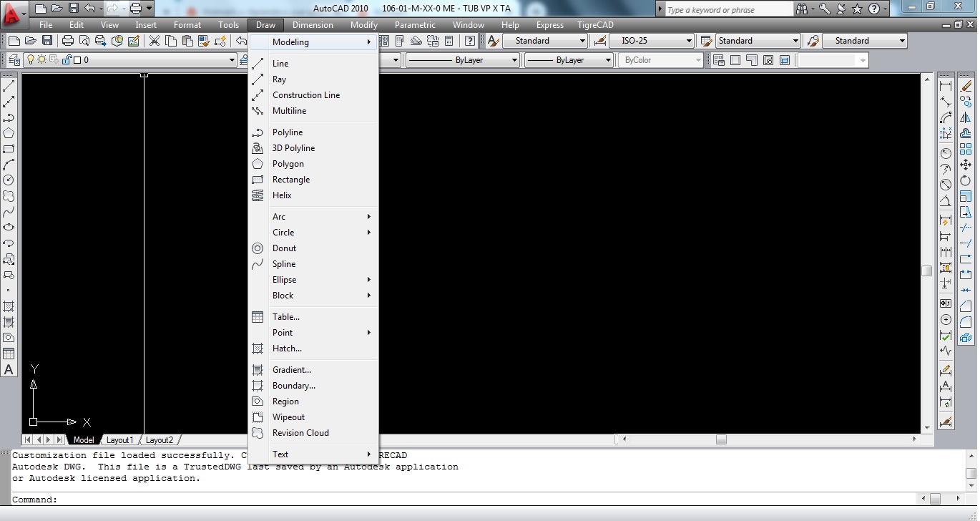Open the layer control dropdown
This screenshot has height=521, width=980.
(x=232, y=60)
